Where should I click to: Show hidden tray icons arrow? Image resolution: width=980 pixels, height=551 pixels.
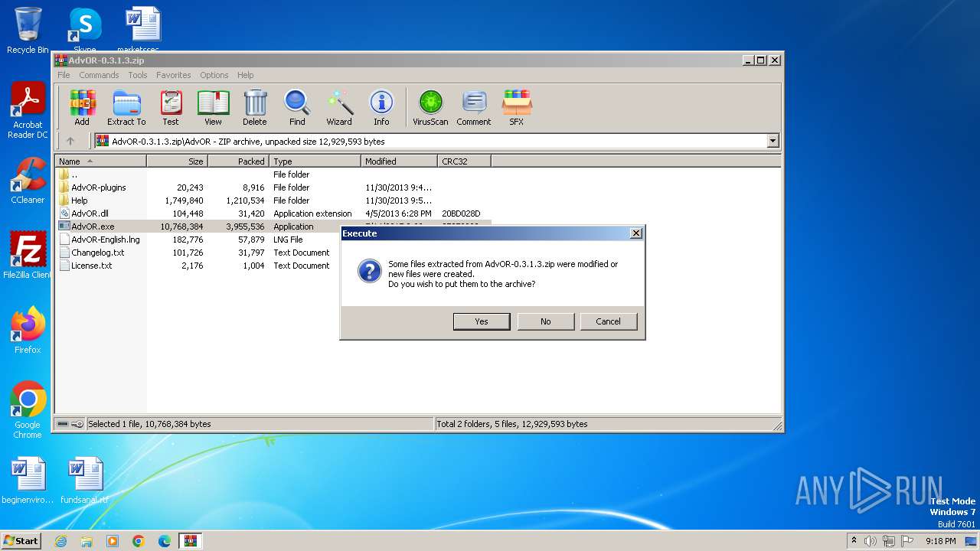(854, 540)
